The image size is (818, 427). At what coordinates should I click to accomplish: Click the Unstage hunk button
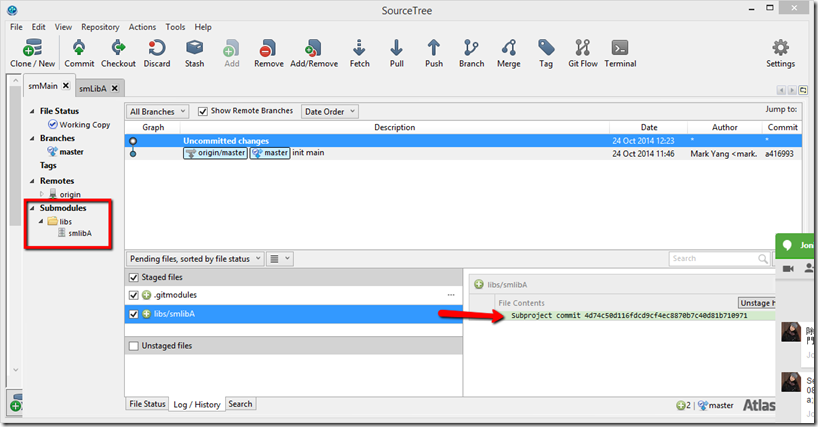click(x=756, y=303)
